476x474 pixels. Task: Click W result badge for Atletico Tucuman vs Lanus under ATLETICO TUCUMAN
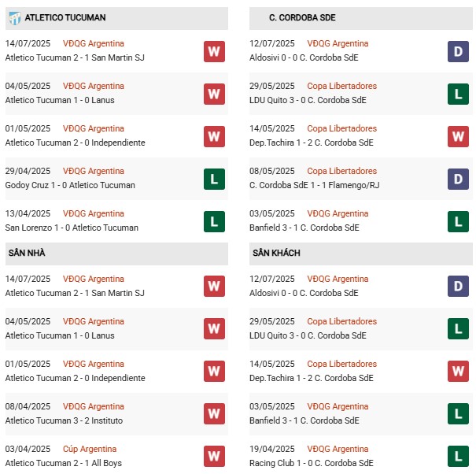(214, 94)
